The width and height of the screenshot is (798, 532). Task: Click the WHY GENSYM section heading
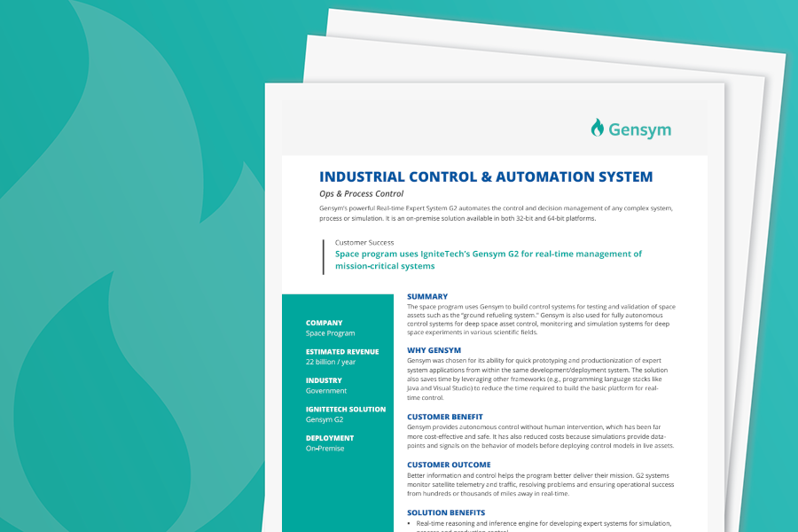(434, 350)
